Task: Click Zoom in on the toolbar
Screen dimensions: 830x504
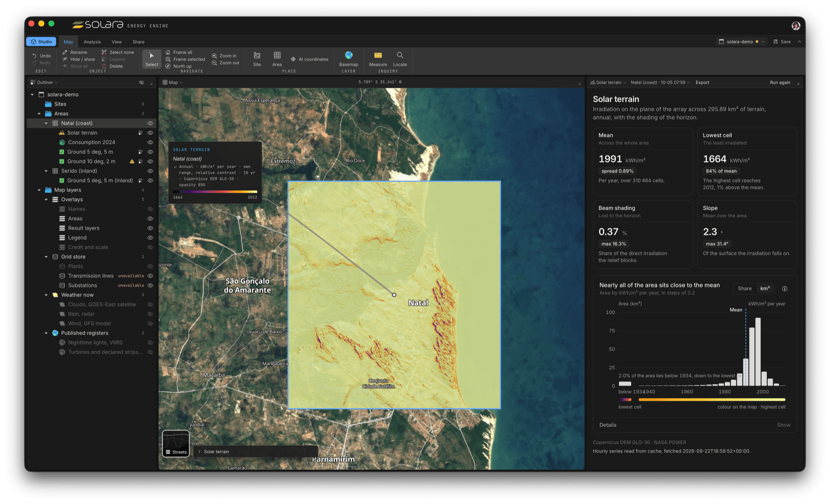Action: point(224,56)
